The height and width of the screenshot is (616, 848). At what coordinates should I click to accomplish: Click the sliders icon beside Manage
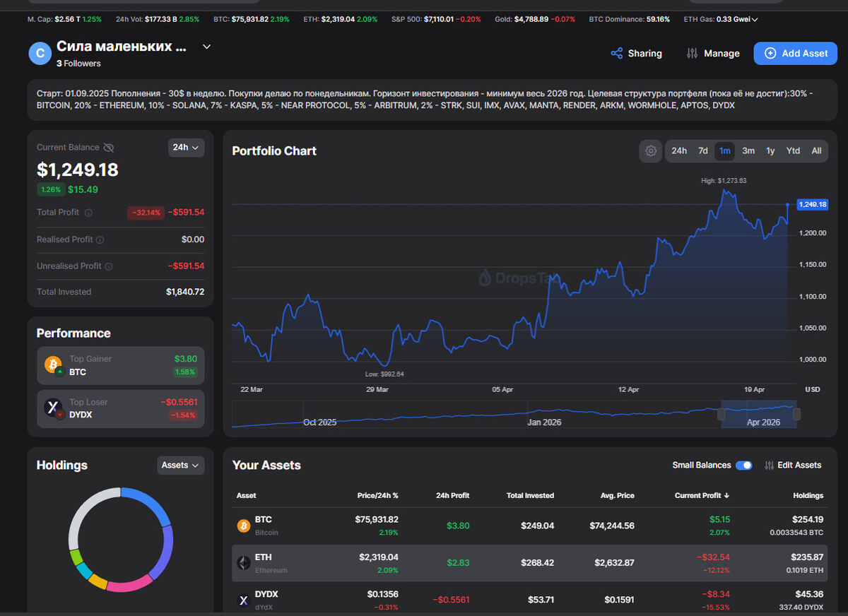coord(692,53)
